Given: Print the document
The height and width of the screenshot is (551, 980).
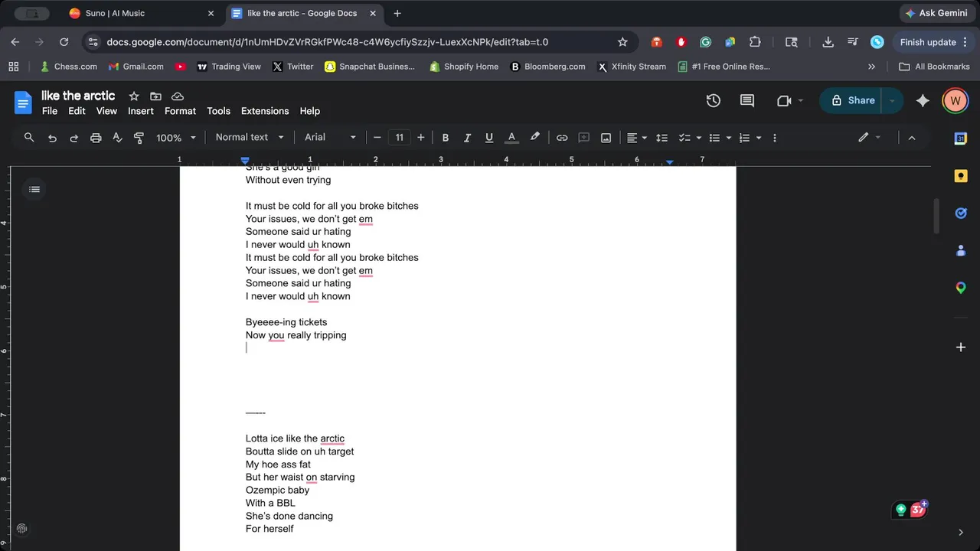Looking at the screenshot, I should [x=96, y=138].
